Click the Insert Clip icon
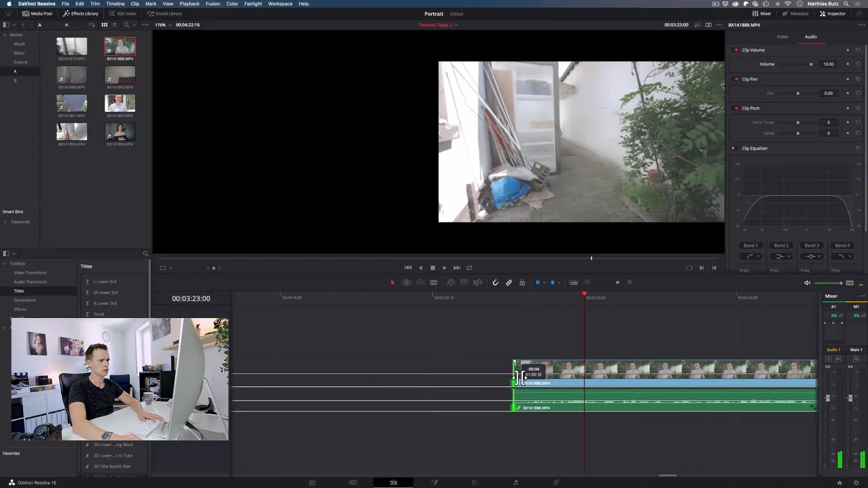 [x=451, y=282]
